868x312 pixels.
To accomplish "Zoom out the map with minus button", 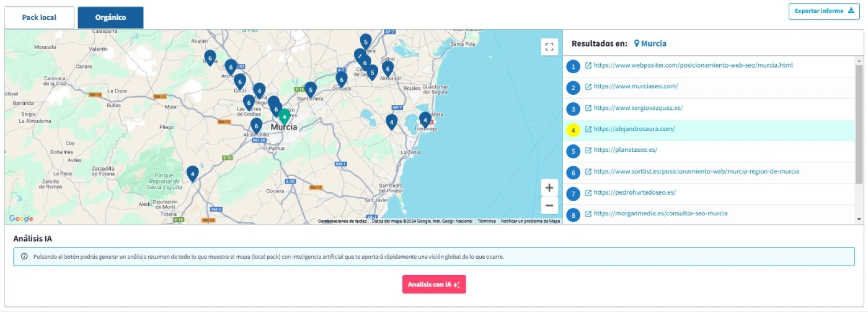I will click(549, 206).
